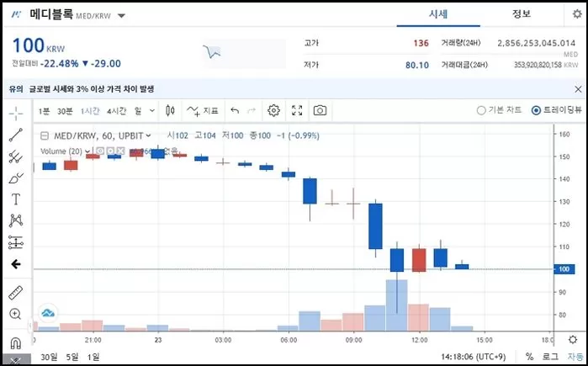Show the 1일 date range
The image size is (588, 366).
point(93,357)
